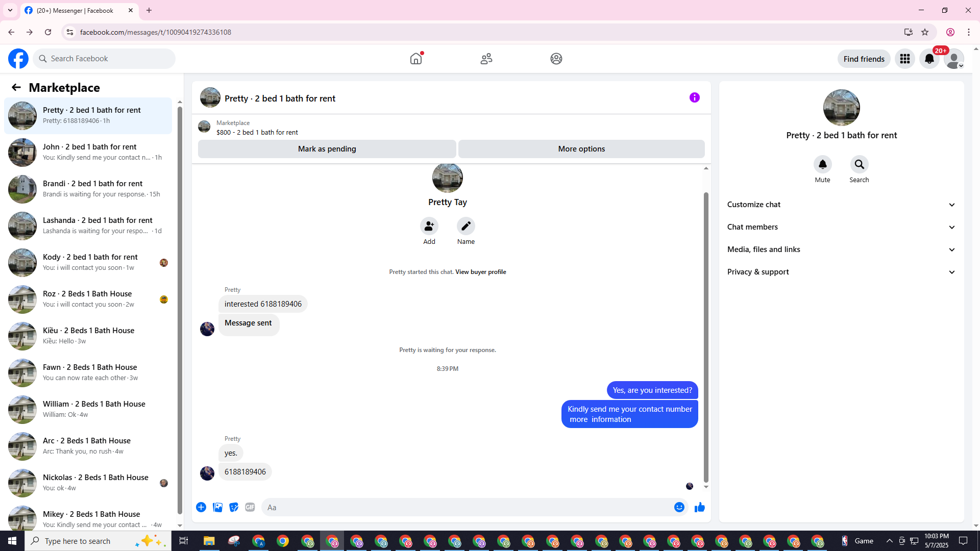The image size is (980, 551).
Task: Open notifications bell with 20+ badge
Action: click(929, 59)
